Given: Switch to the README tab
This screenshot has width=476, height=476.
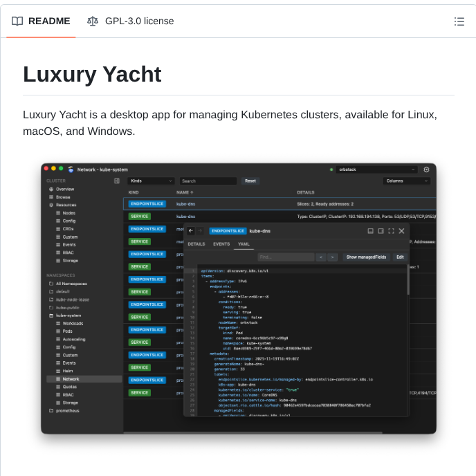Looking at the screenshot, I should 41,21.
